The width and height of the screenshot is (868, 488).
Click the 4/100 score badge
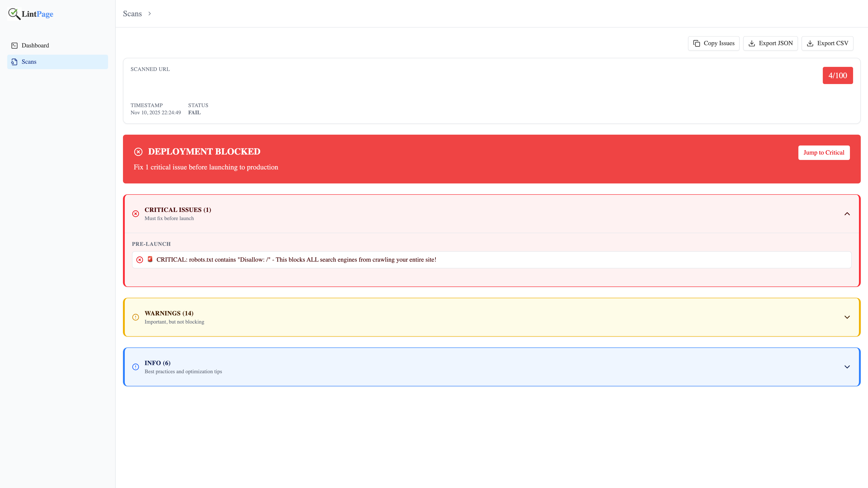[837, 75]
